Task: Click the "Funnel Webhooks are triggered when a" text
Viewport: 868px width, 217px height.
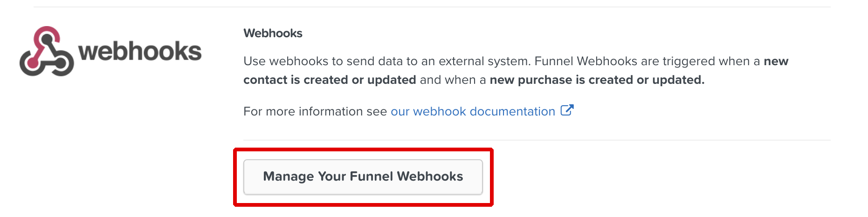Action: pyautogui.click(x=647, y=61)
